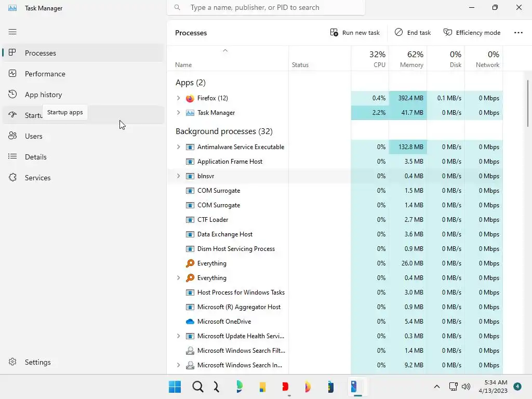Click the Task Manager title bar icon

[x=12, y=8]
